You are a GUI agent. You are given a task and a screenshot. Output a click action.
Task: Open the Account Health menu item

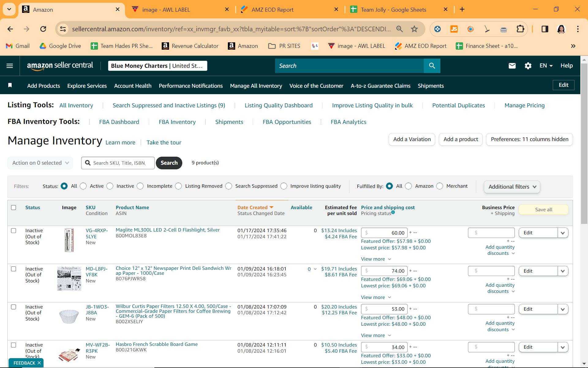click(133, 86)
